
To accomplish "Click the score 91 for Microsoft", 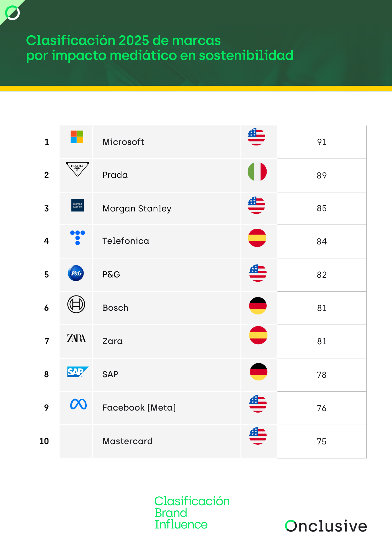I will click(x=322, y=142).
